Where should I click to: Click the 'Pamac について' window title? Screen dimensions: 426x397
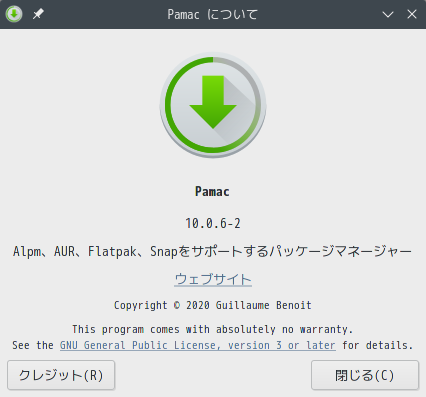tap(212, 14)
